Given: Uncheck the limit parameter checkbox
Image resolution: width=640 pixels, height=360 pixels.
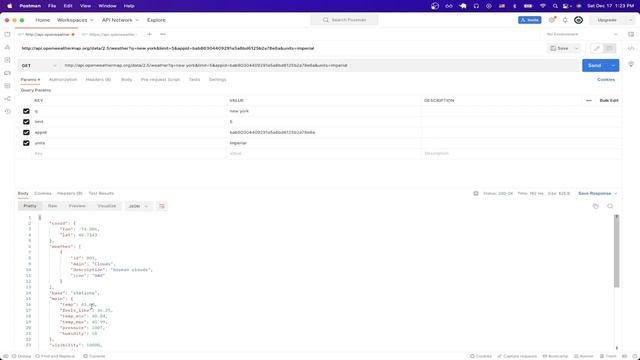Looking at the screenshot, I should click(x=26, y=122).
